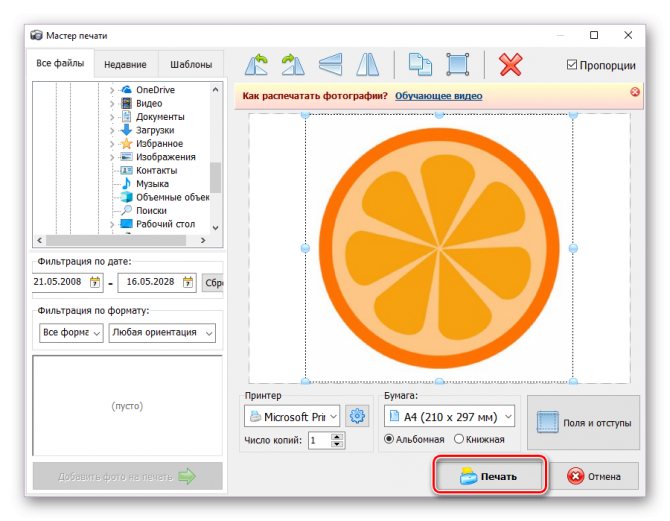Click the fit-to-frame icon in the toolbar
Image resolution: width=670 pixels, height=521 pixels.
pos(457,65)
